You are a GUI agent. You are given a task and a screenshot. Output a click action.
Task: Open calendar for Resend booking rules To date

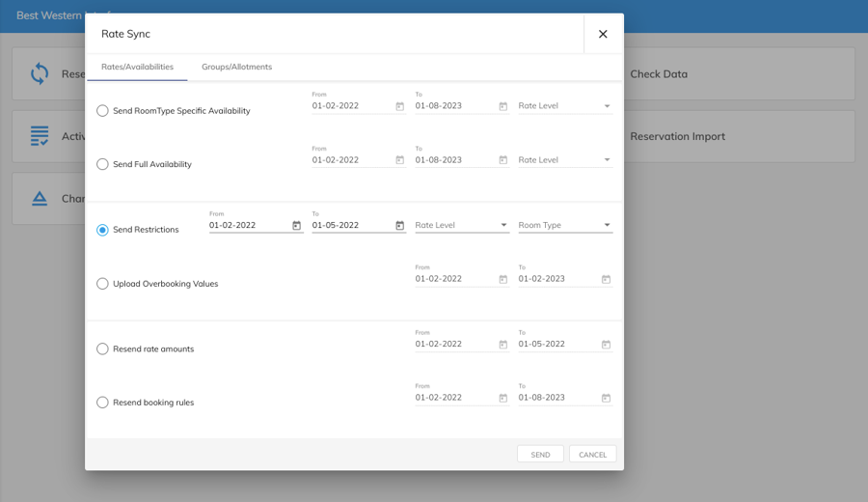coord(606,398)
